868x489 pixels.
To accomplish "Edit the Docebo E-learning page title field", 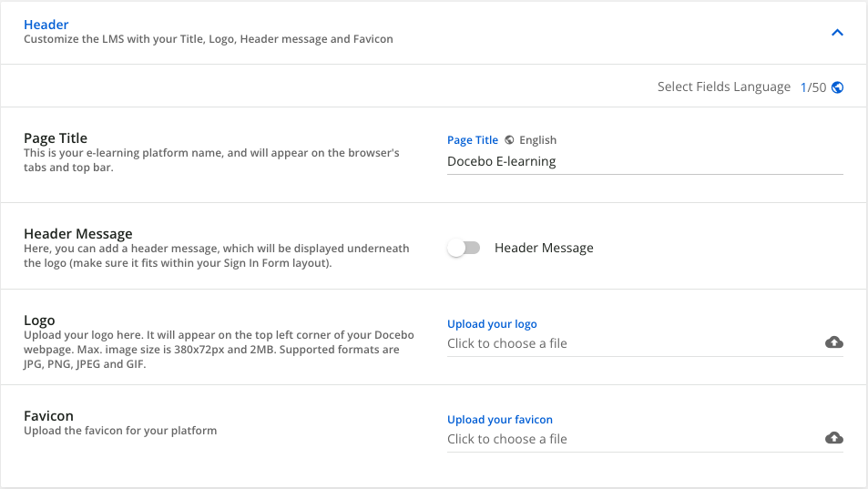I will tap(645, 161).
